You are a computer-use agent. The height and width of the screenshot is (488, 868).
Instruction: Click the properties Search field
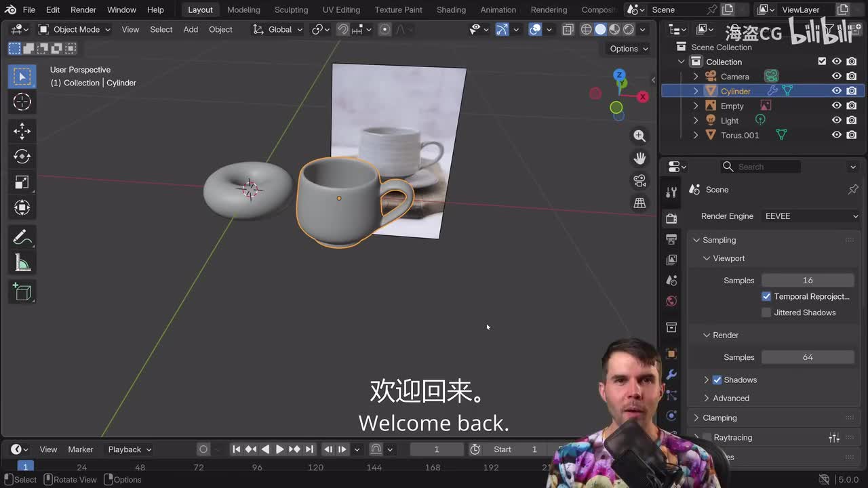point(761,167)
